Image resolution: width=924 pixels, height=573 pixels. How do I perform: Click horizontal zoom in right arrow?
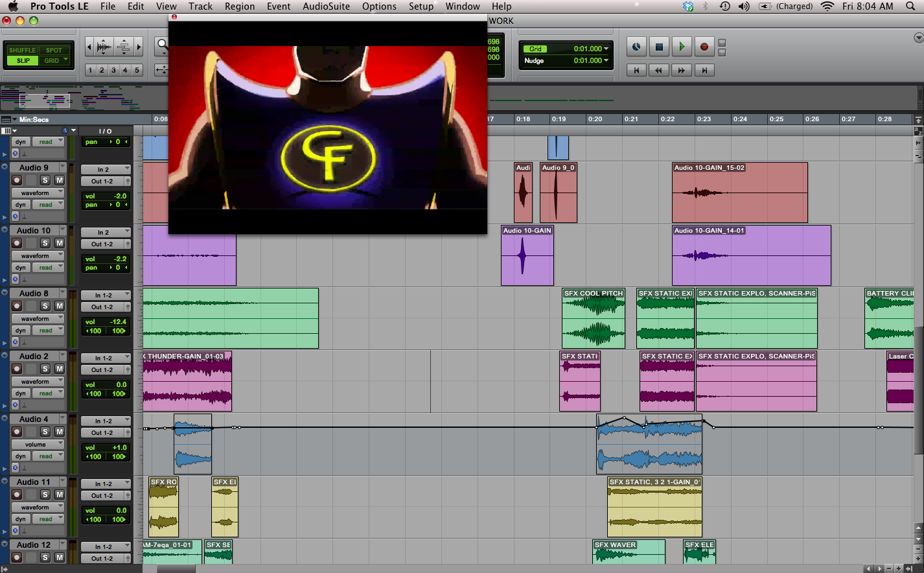(139, 47)
